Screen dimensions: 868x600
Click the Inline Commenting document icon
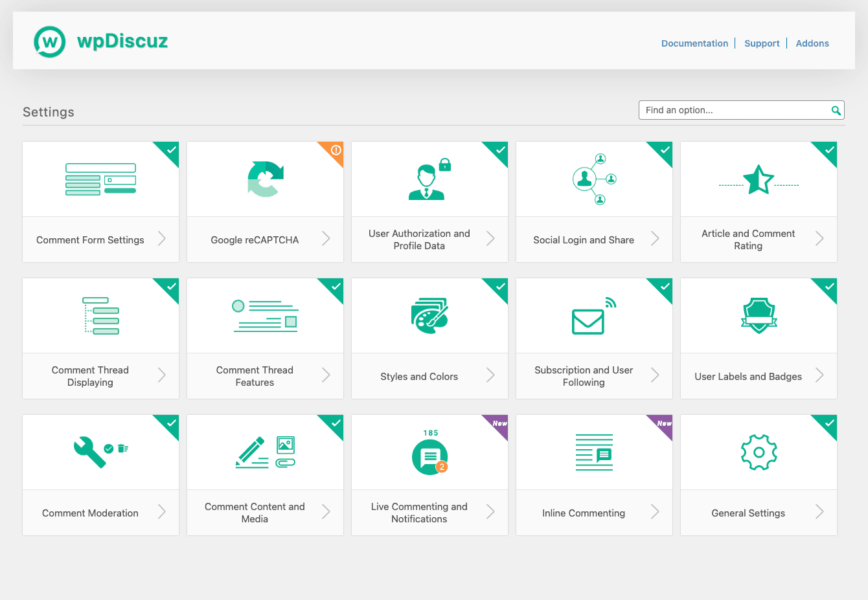[594, 452]
